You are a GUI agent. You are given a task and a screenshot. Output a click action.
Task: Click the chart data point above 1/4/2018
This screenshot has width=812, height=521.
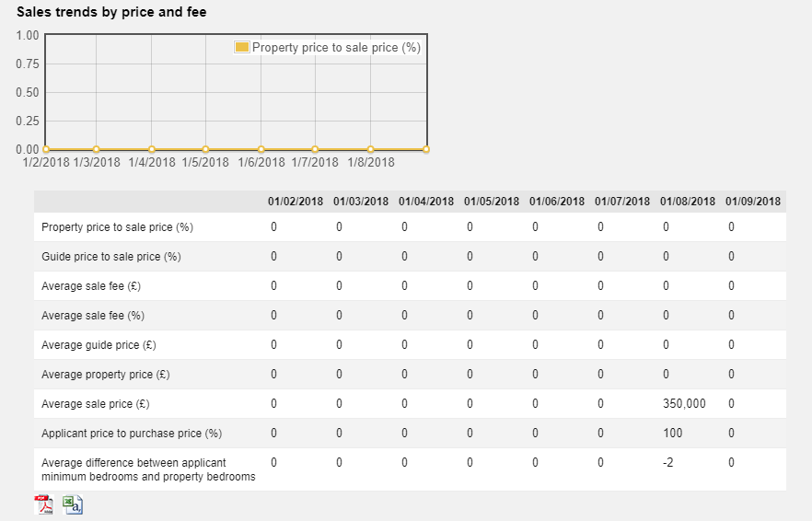[x=152, y=149]
